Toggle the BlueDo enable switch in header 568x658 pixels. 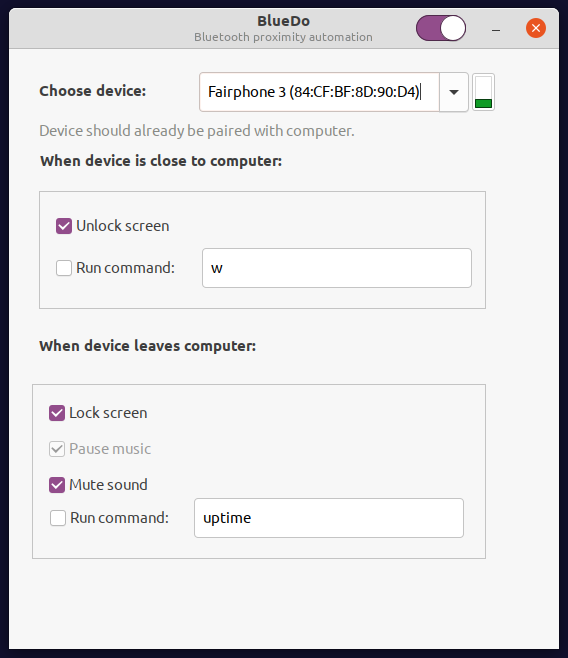click(441, 28)
